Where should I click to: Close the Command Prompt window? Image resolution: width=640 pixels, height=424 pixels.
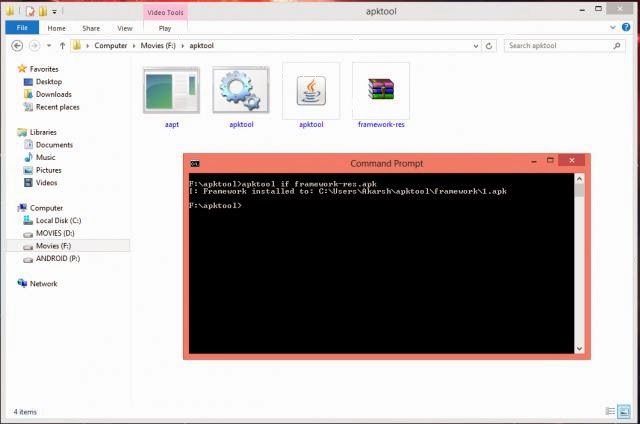click(x=572, y=160)
